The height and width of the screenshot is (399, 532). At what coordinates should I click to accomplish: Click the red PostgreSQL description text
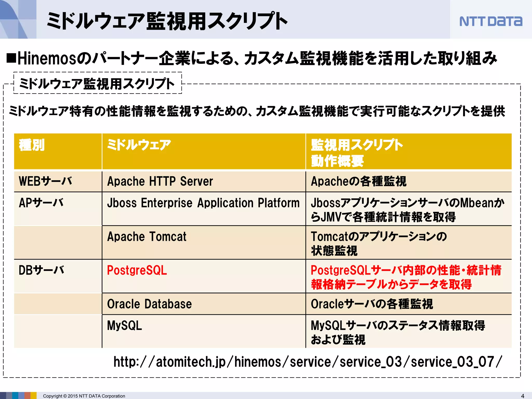tap(406, 277)
